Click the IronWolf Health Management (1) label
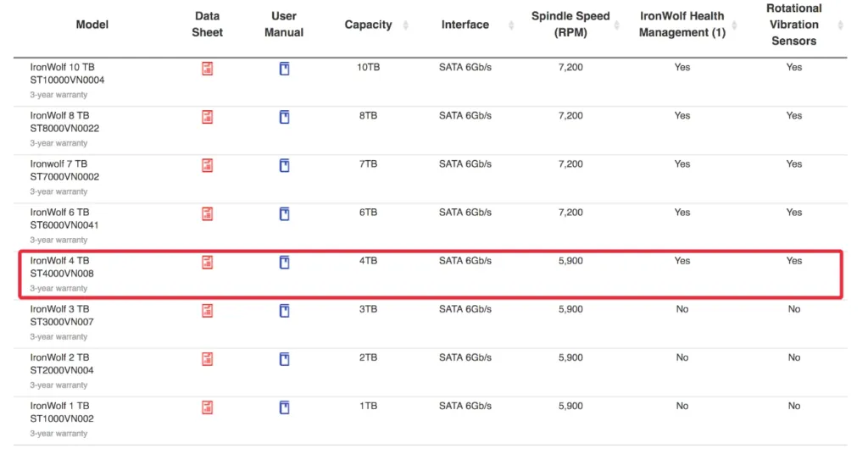 coord(682,25)
